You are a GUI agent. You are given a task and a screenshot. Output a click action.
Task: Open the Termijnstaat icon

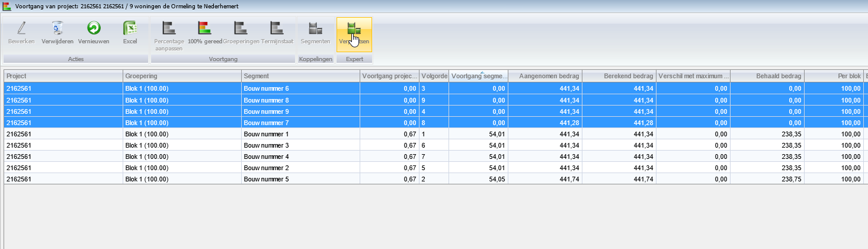point(277,28)
